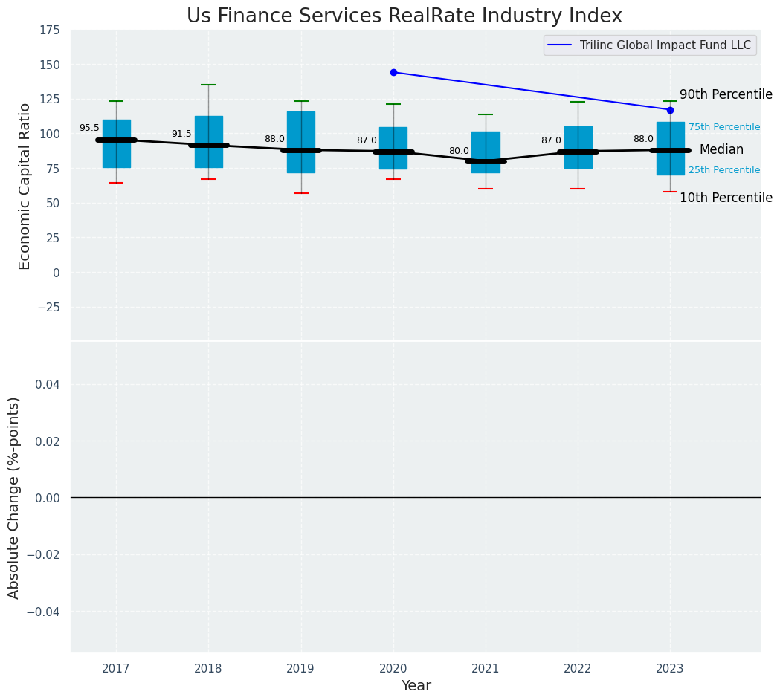Viewport: 780px width, 700px height.
Task: Click the 25th Percentile label
Action: coord(723,170)
